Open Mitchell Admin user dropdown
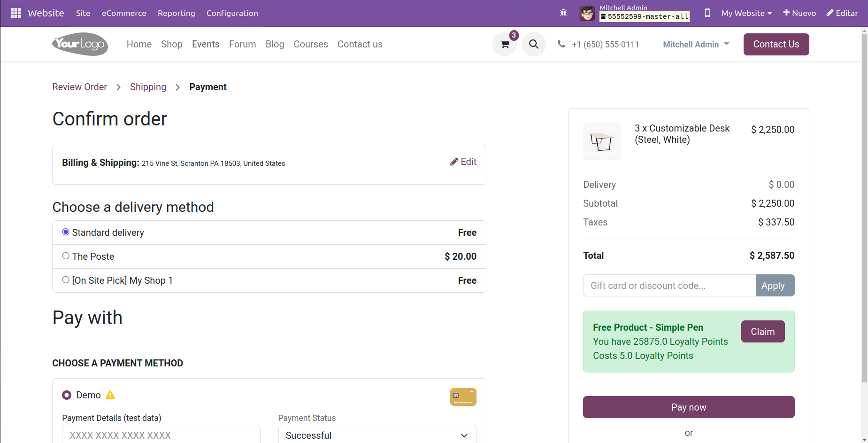This screenshot has width=868, height=443. (x=696, y=44)
